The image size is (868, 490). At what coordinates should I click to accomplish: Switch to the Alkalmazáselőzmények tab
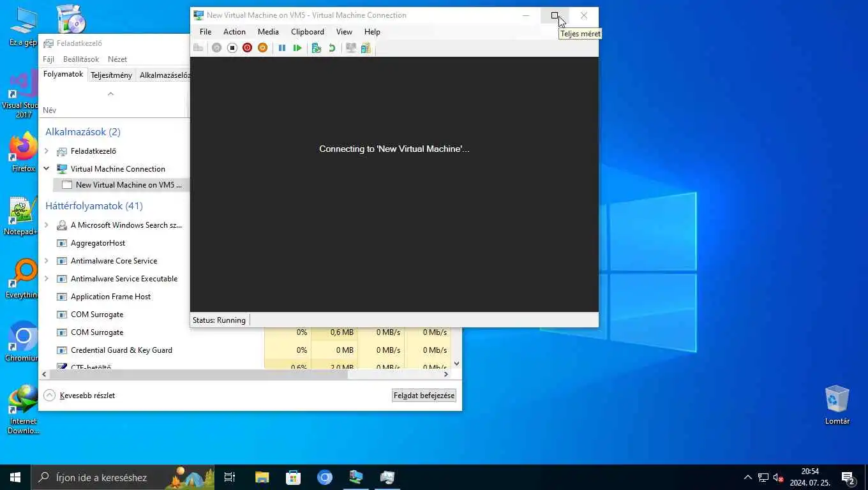click(x=165, y=75)
